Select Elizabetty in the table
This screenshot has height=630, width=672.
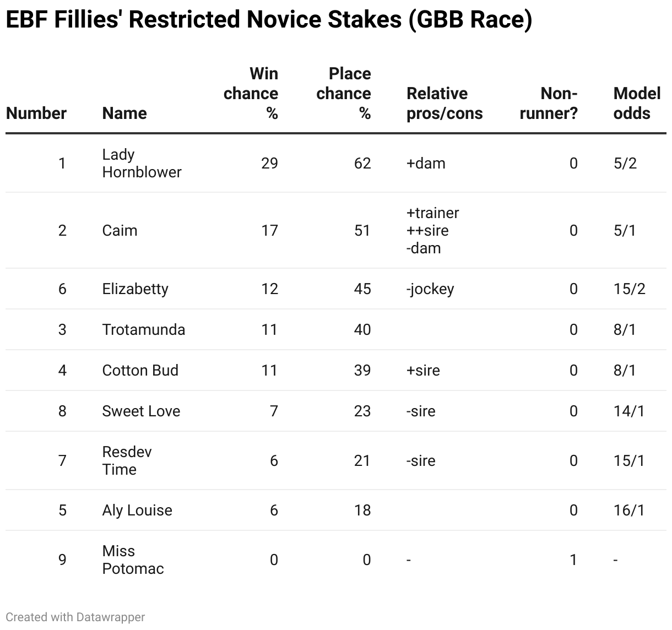[135, 289]
